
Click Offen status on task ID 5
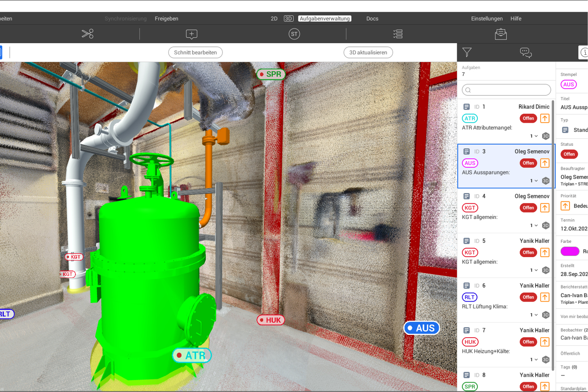528,253
